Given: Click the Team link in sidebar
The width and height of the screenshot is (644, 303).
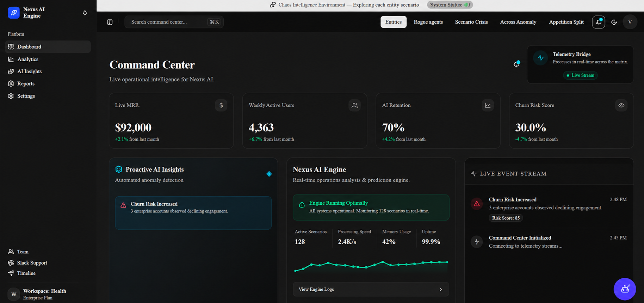Looking at the screenshot, I should coord(23,252).
